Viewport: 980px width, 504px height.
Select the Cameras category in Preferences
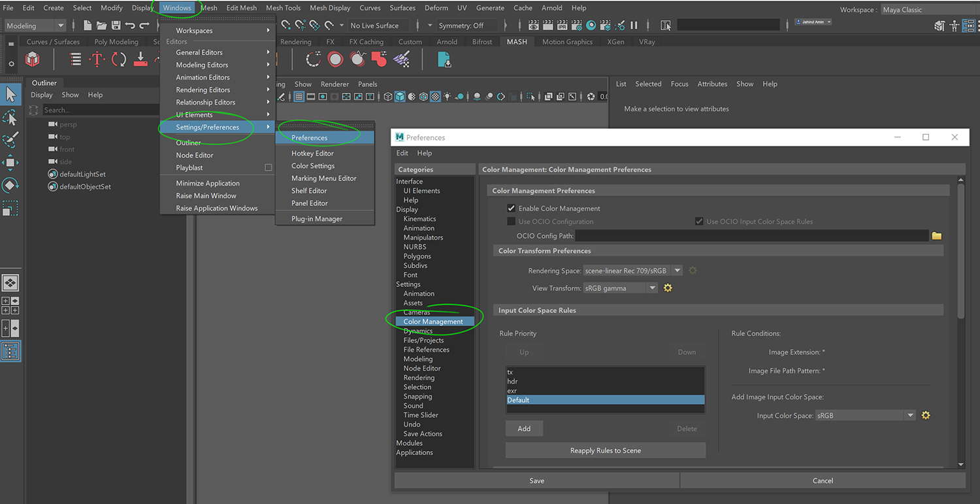pyautogui.click(x=417, y=312)
